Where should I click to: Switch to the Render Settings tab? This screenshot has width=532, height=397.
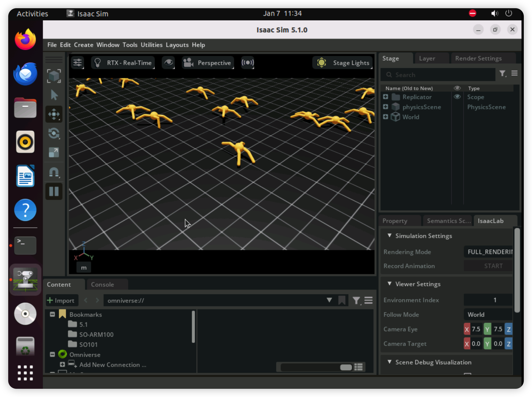478,58
